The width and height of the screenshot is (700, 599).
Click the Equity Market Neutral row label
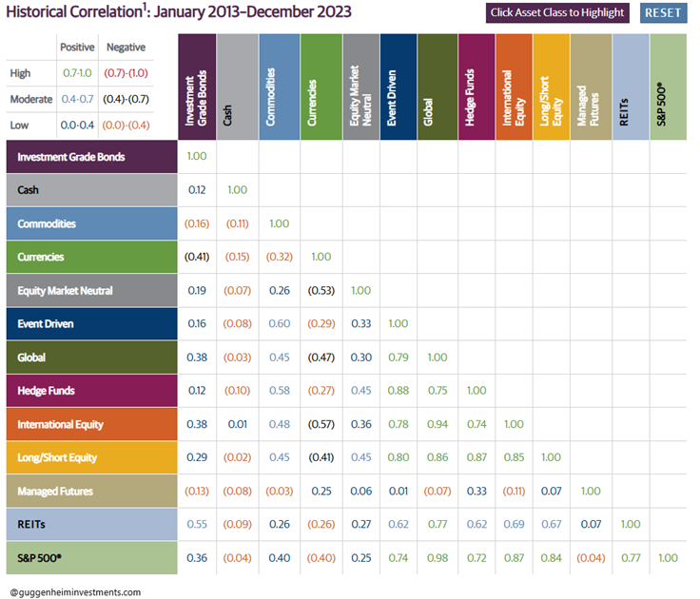coord(91,290)
